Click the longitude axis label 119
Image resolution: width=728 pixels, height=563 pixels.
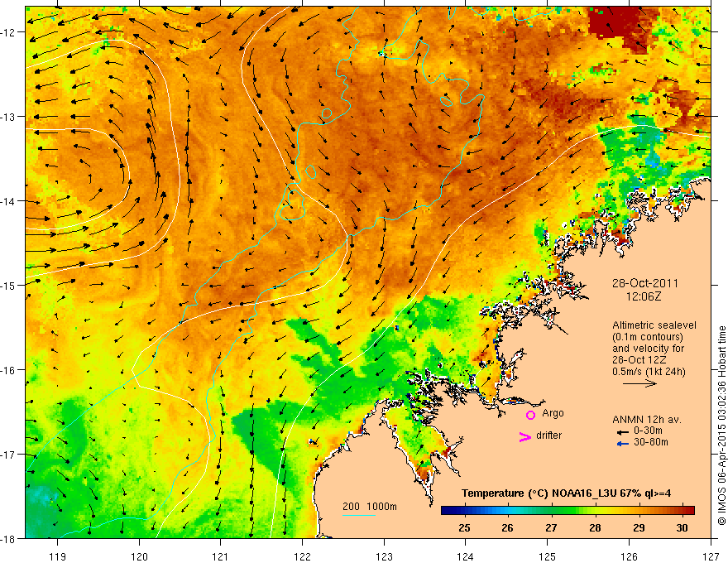58,556
